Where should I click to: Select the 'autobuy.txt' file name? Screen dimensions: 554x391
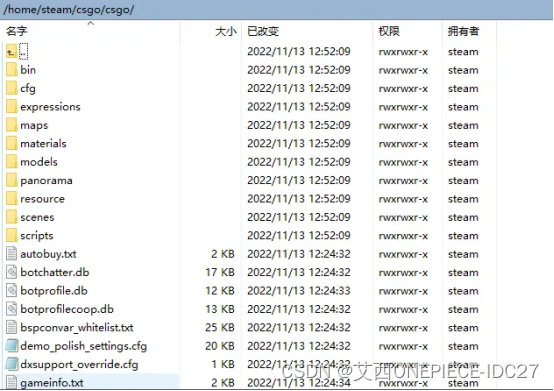[x=48, y=254]
